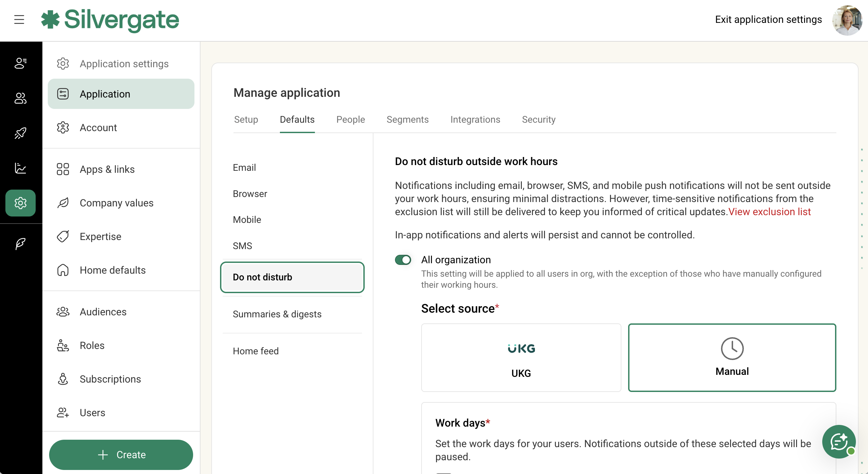Select UKG as the source
Image resolution: width=868 pixels, height=474 pixels.
tap(520, 358)
